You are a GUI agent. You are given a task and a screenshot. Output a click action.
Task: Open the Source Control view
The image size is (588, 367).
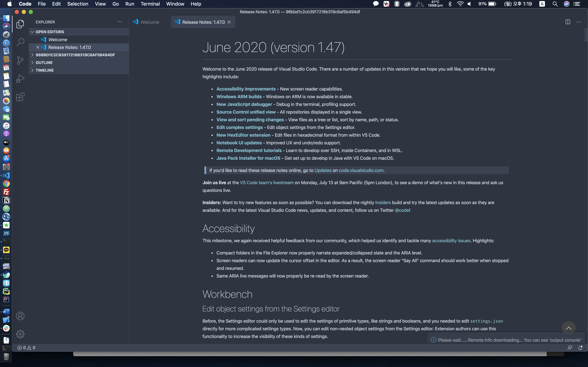[20, 60]
